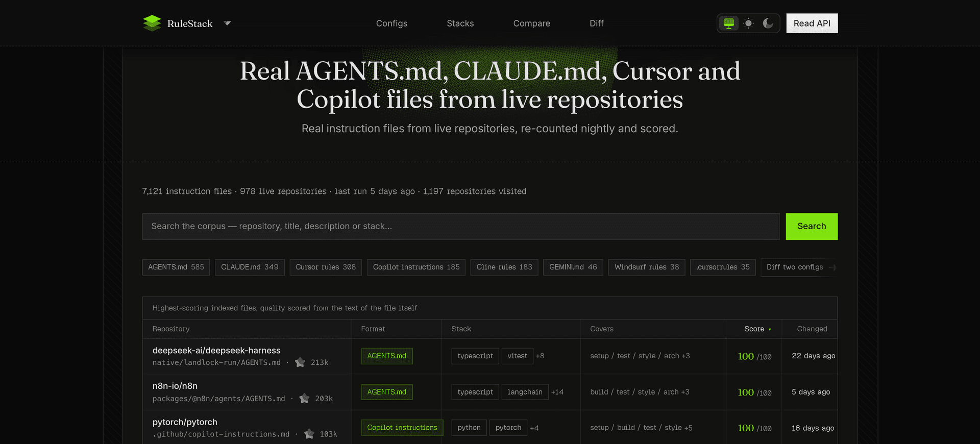Click covers text in n8n row
The image size is (980, 444).
coord(640,392)
